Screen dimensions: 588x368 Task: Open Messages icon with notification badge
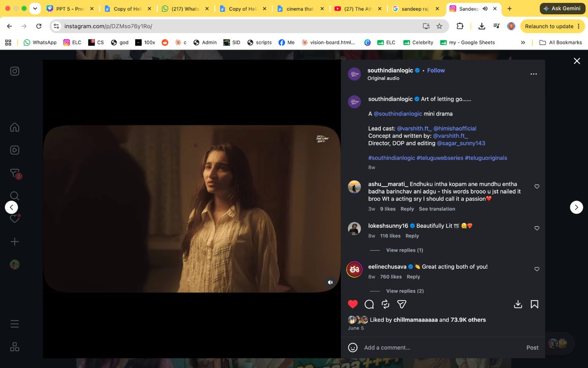coord(15,174)
